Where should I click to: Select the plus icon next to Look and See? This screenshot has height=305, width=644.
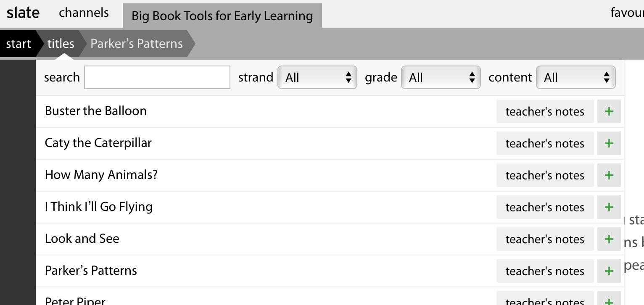(x=609, y=239)
